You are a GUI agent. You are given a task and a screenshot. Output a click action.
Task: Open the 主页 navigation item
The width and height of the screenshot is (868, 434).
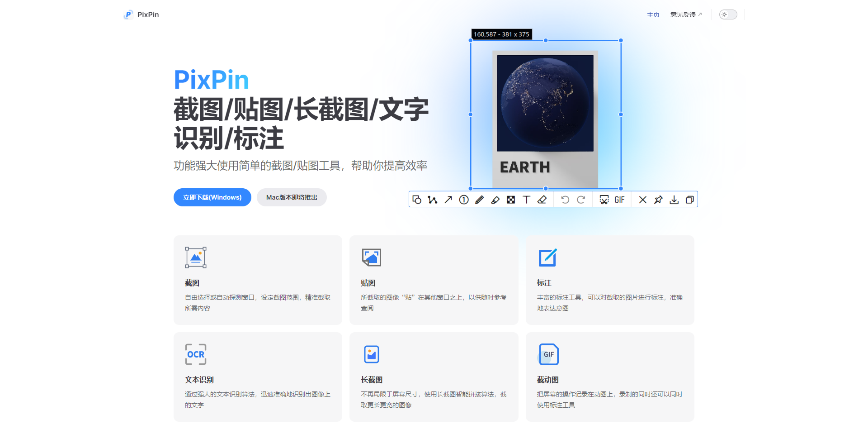653,14
